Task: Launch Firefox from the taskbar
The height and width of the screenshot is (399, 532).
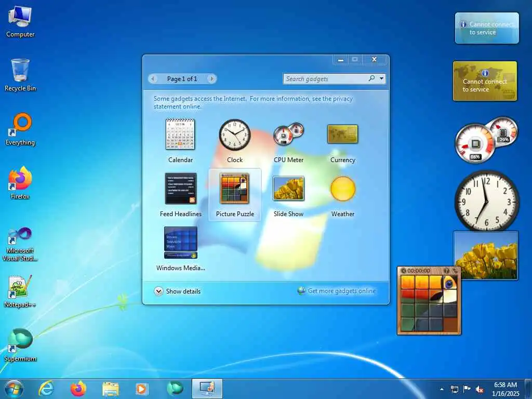Action: coord(78,389)
